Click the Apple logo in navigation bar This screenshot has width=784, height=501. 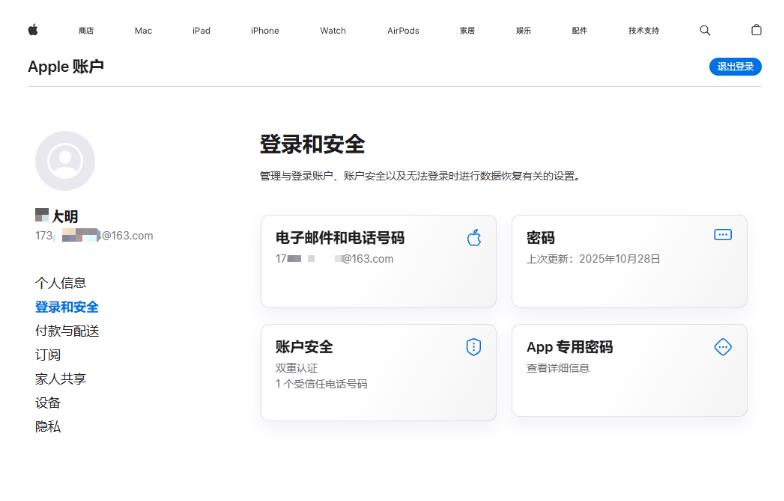pos(33,30)
